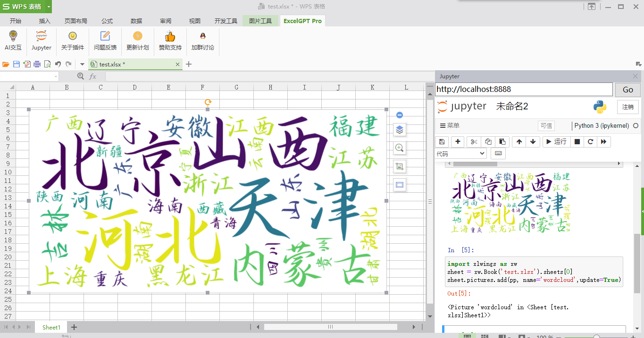Screen dimensions: 644x338
Task: Click the 运行 run cell button
Action: [x=556, y=141]
